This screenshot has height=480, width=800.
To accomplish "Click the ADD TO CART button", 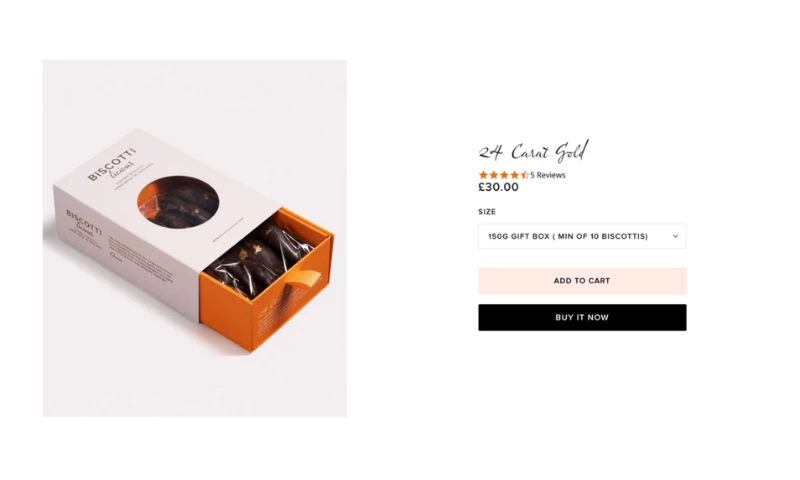I will pyautogui.click(x=582, y=281).
